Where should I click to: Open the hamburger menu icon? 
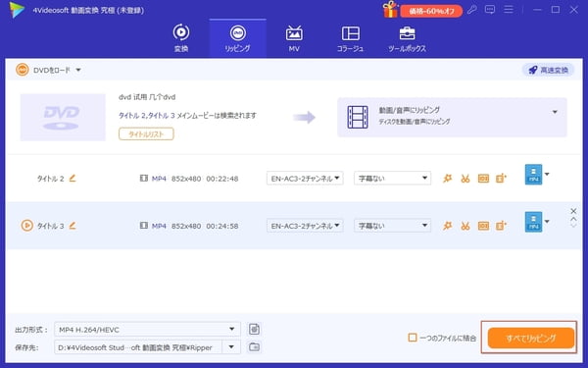coord(509,10)
